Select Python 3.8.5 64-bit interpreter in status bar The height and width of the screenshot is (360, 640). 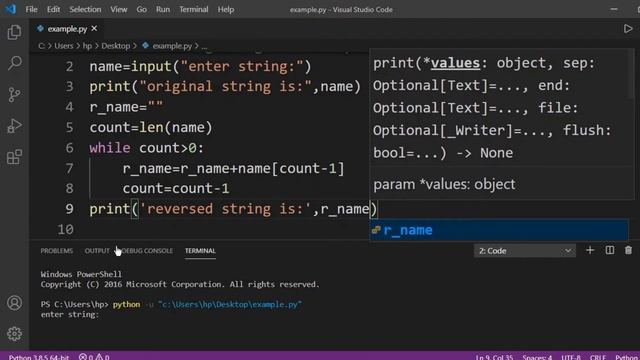tap(39, 357)
